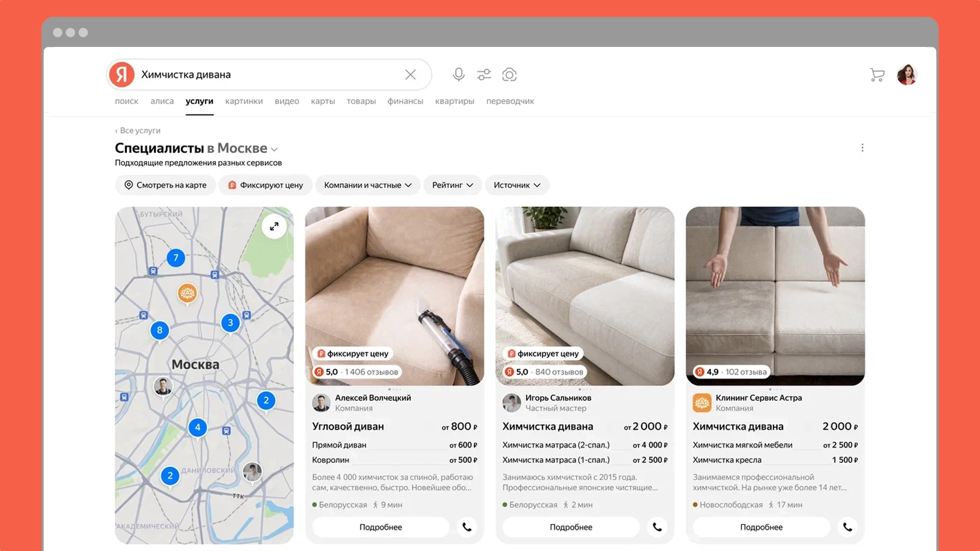
Task: Expand the map to fullscreen
Action: (x=274, y=227)
